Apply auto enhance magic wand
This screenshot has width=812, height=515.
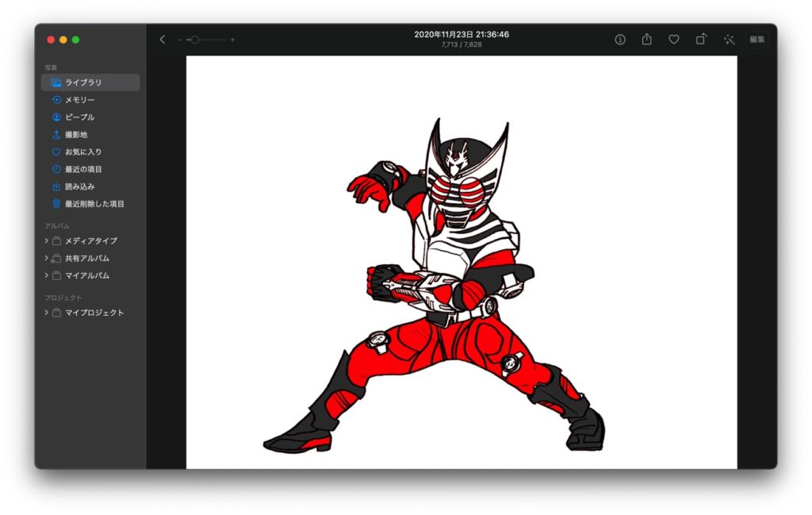pyautogui.click(x=730, y=40)
